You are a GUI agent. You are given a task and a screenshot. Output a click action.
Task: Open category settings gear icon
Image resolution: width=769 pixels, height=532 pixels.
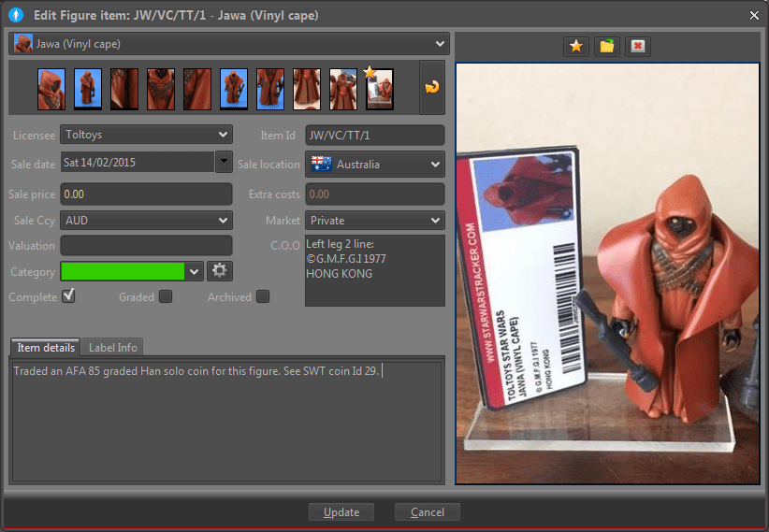coord(220,271)
